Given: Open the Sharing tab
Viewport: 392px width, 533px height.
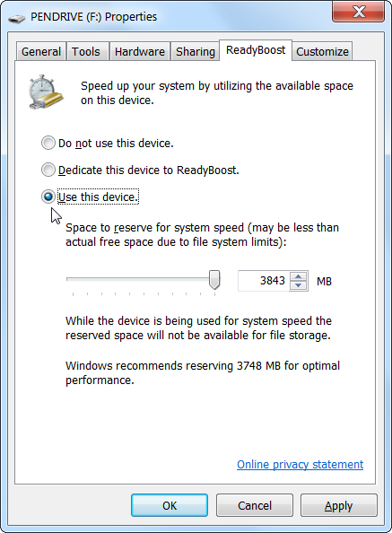Looking at the screenshot, I should tap(196, 52).
